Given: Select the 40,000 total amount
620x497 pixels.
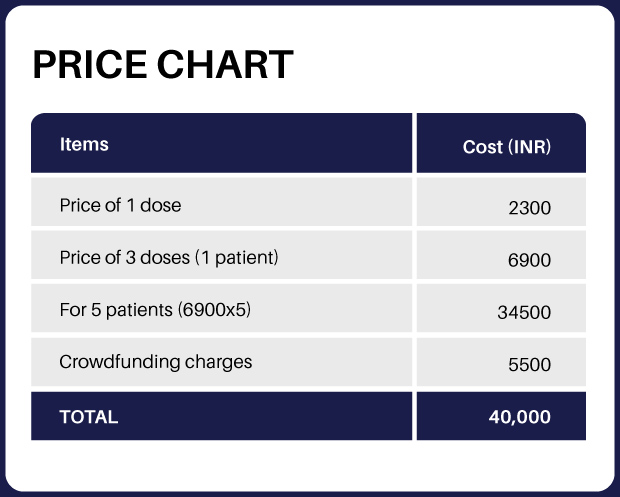Looking at the screenshot, I should (x=519, y=417).
